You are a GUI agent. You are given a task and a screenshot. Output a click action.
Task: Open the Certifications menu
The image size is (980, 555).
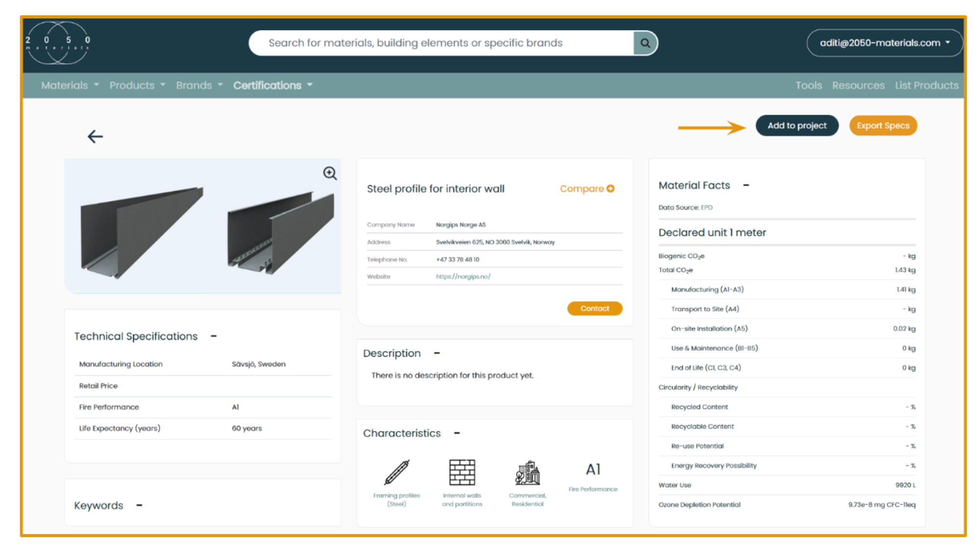(272, 85)
